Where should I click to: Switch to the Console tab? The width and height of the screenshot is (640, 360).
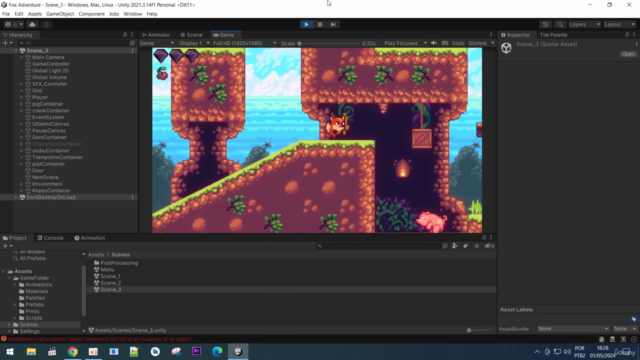pos(51,238)
